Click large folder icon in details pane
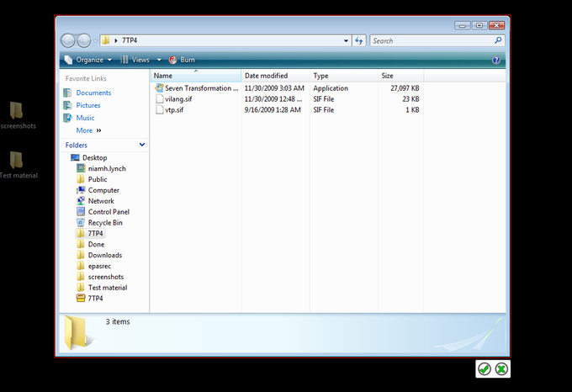 click(77, 332)
